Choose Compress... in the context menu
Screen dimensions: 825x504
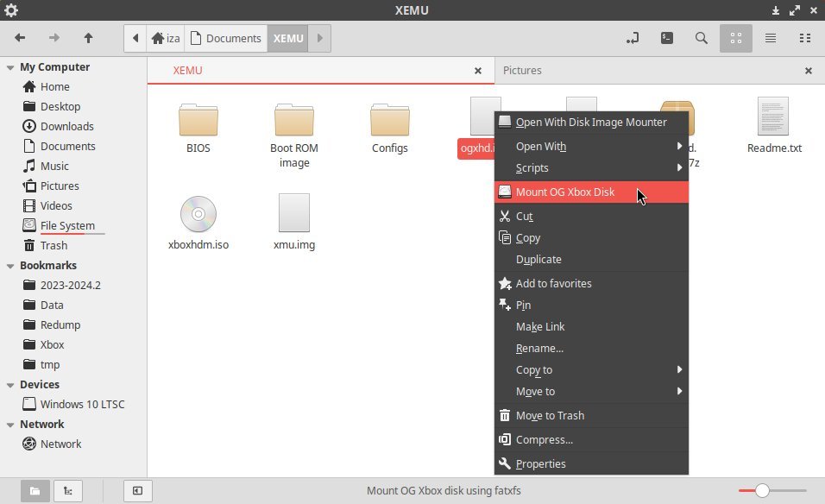(x=591, y=440)
